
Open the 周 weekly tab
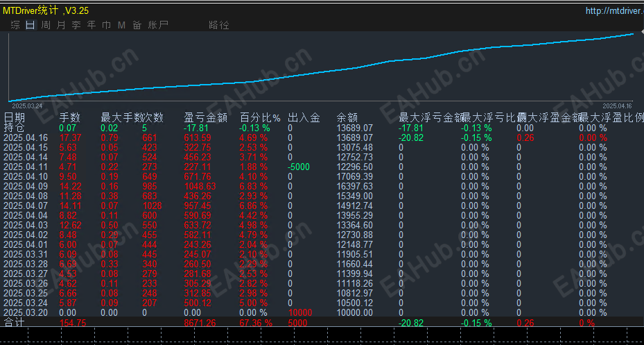(x=46, y=26)
